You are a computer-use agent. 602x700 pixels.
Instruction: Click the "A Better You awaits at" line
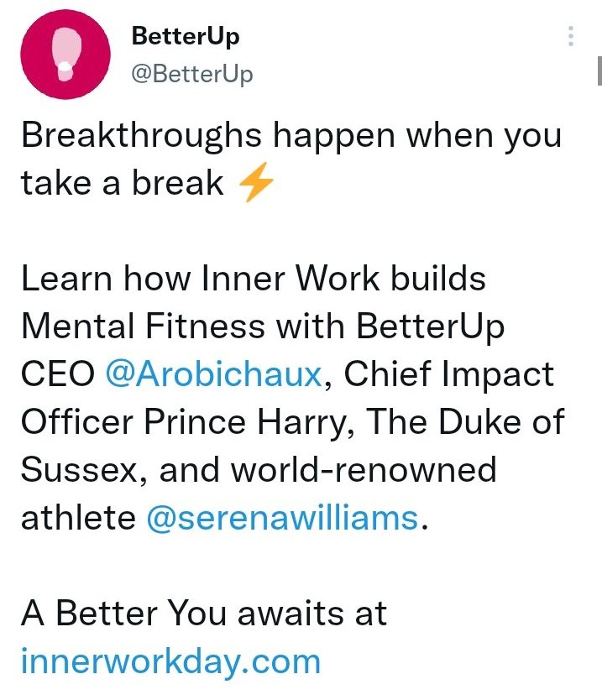pos(204,614)
